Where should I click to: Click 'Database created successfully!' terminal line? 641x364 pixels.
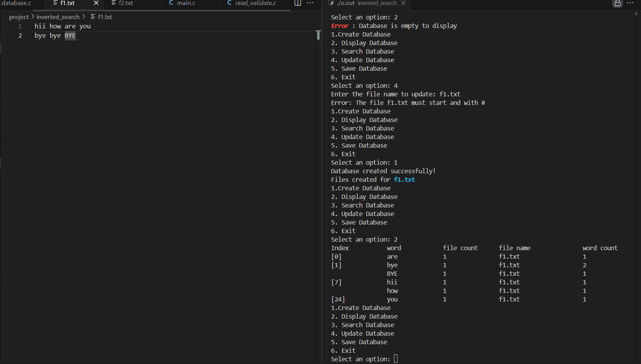coord(383,171)
